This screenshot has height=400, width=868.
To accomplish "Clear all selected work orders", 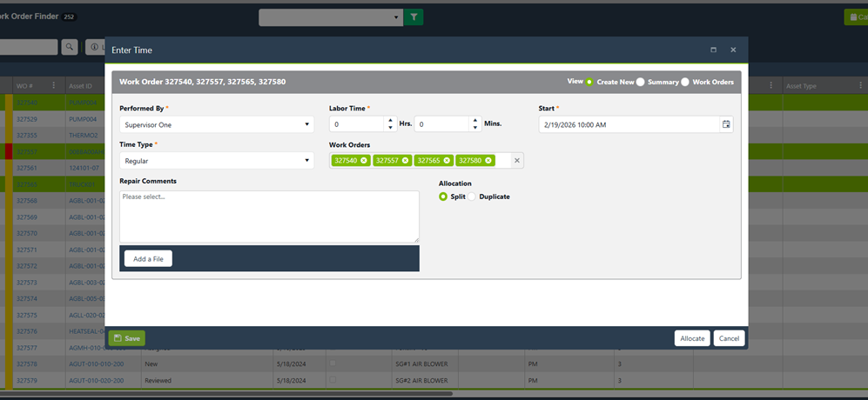I will pos(516,161).
